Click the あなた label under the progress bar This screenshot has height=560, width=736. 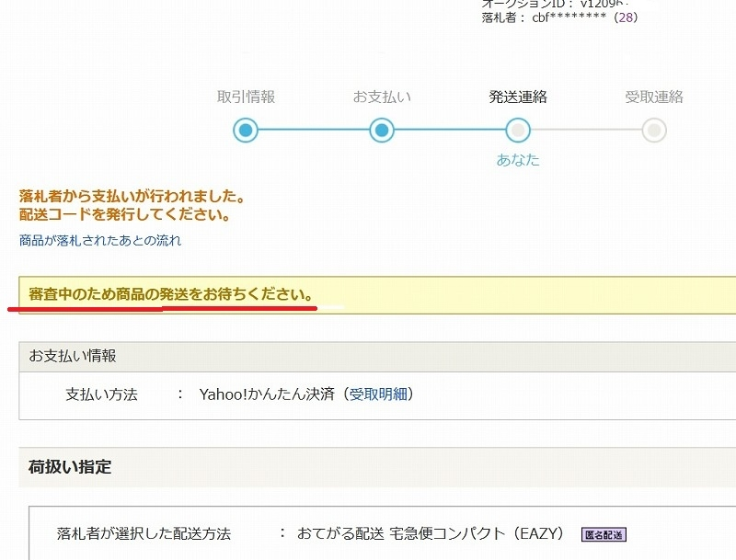(x=518, y=160)
